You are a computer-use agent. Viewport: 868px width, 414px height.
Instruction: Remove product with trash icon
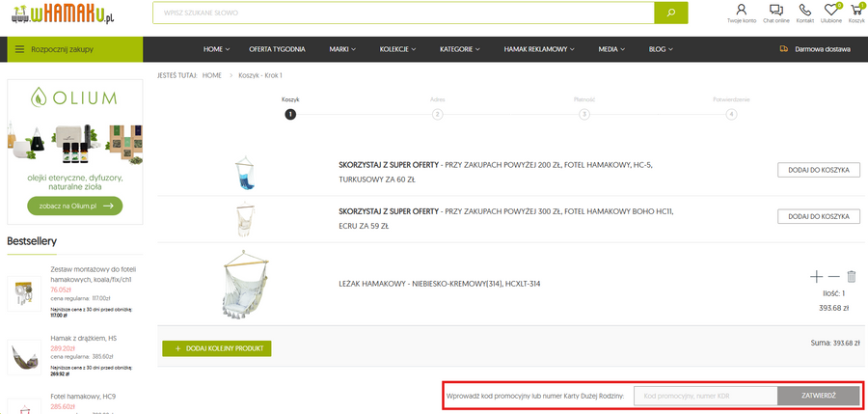coord(851,277)
